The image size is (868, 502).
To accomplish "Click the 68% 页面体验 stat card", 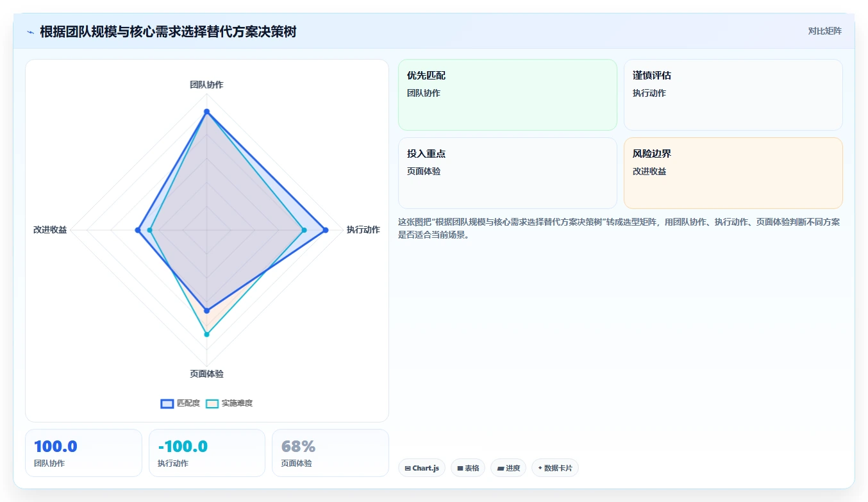I will tap(330, 453).
